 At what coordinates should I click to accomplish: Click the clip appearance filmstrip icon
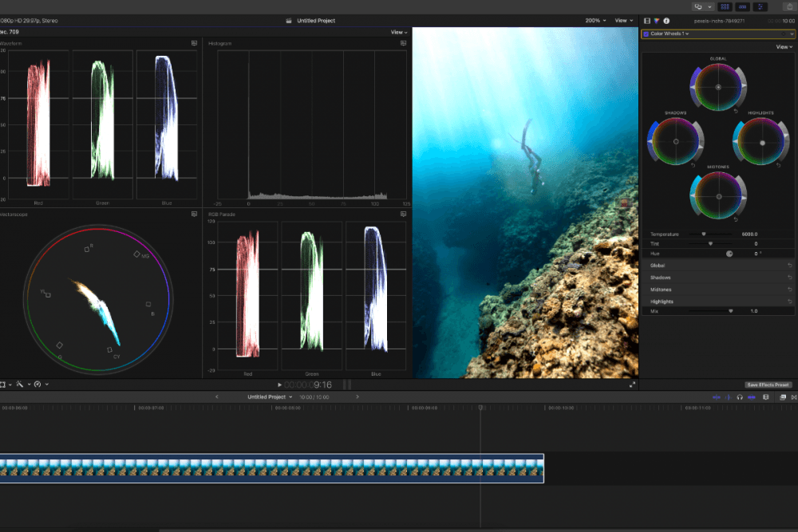click(766, 397)
